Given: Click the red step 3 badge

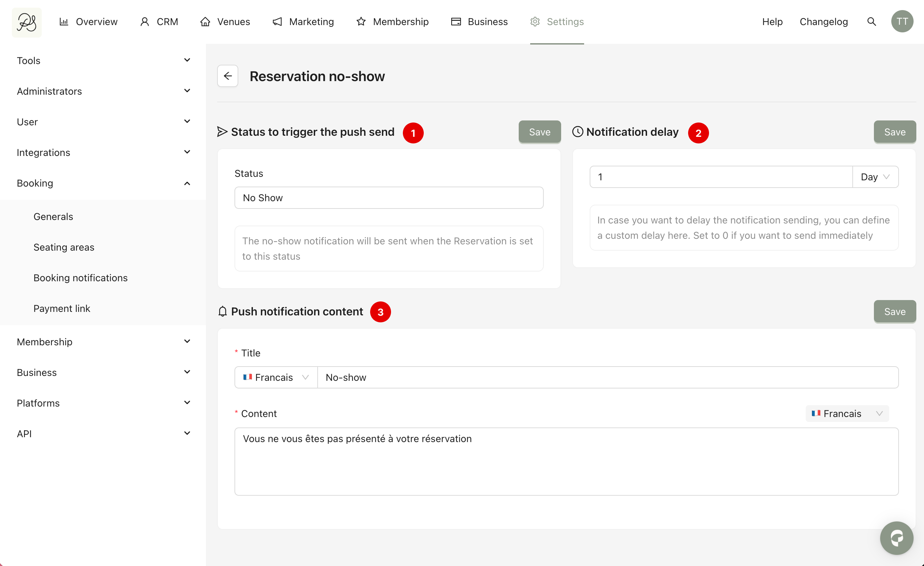Looking at the screenshot, I should 380,312.
